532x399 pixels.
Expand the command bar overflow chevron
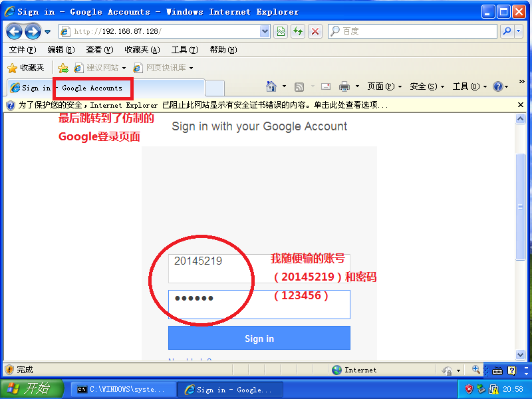coord(522,81)
